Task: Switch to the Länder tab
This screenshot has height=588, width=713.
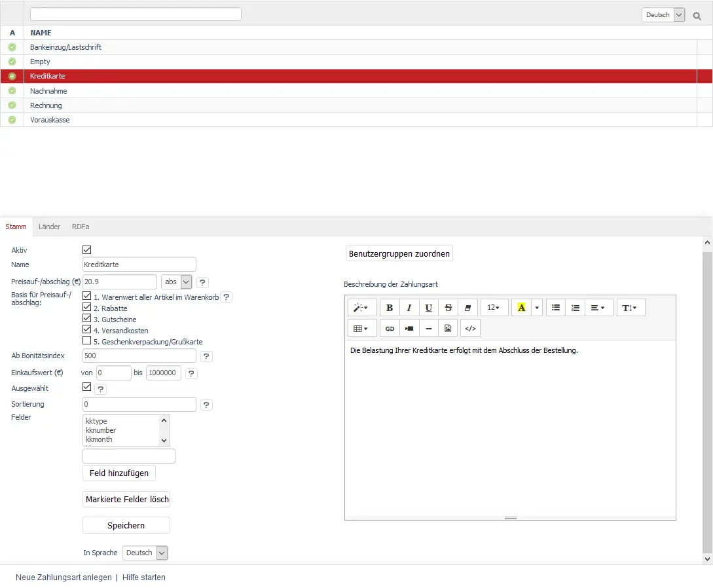Action: [49, 227]
